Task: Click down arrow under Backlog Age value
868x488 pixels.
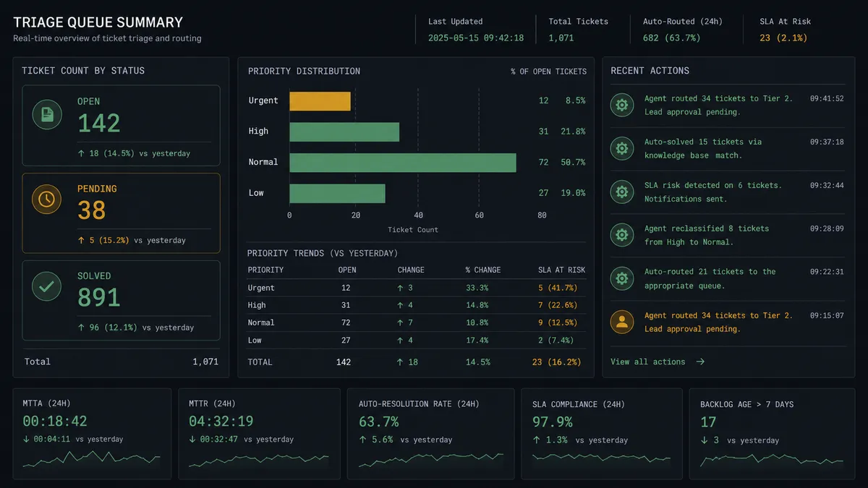Action: pos(704,440)
